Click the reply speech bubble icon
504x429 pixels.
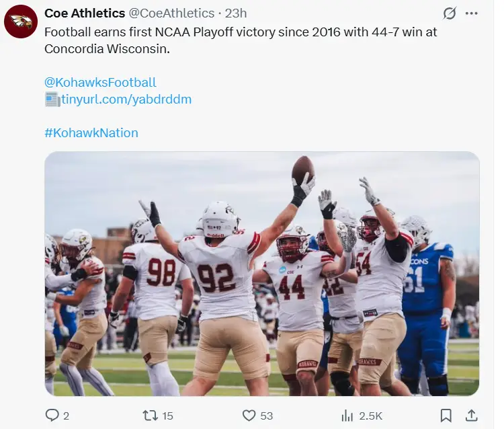coord(52,415)
